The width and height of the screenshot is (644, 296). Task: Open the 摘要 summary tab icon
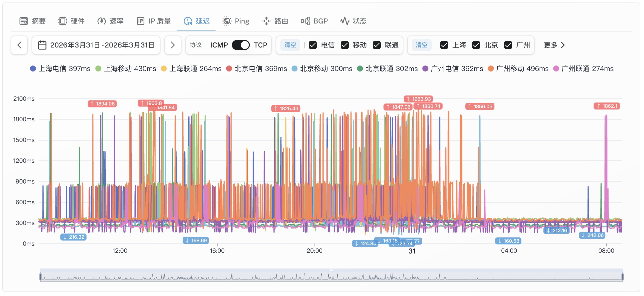(x=24, y=21)
